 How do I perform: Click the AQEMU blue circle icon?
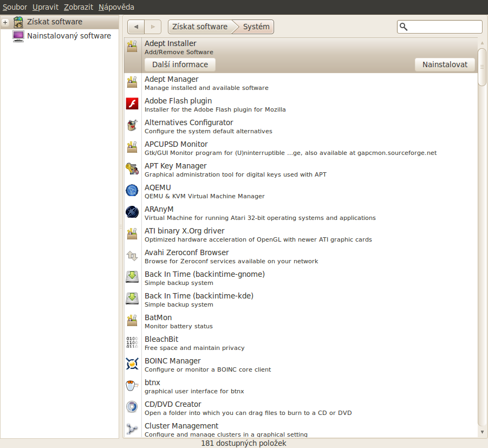tap(132, 191)
